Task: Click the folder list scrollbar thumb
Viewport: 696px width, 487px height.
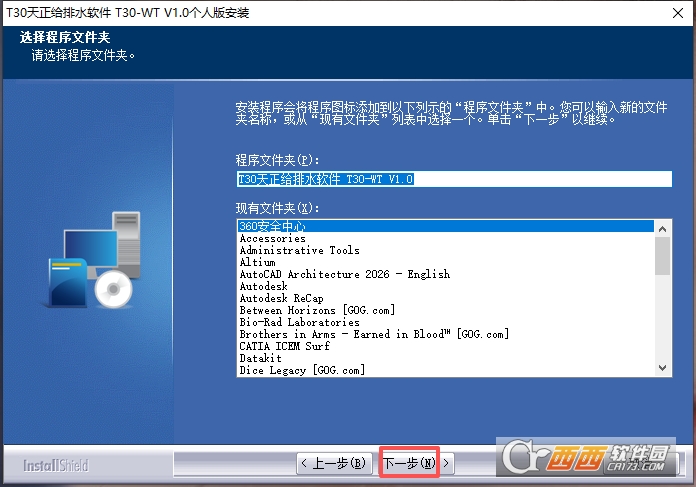Action: click(x=663, y=256)
